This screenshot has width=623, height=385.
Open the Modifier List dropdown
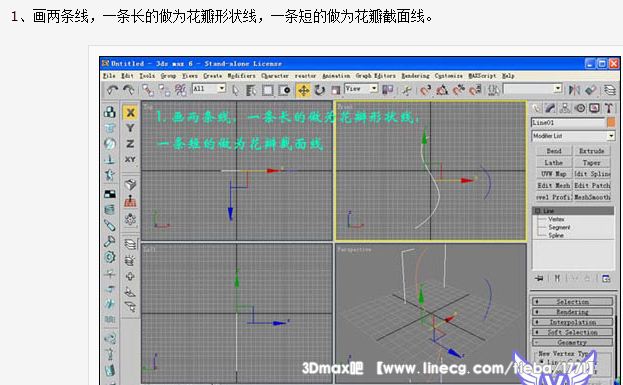click(573, 136)
